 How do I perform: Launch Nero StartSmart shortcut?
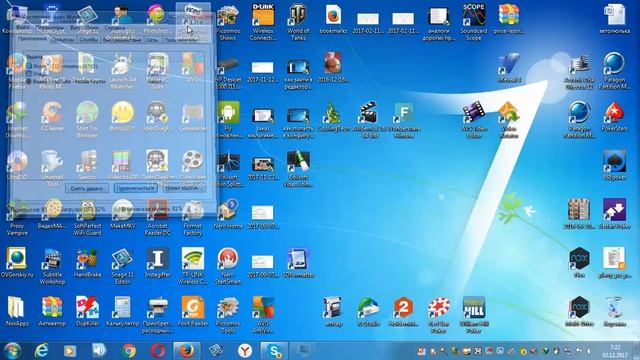pyautogui.click(x=228, y=266)
